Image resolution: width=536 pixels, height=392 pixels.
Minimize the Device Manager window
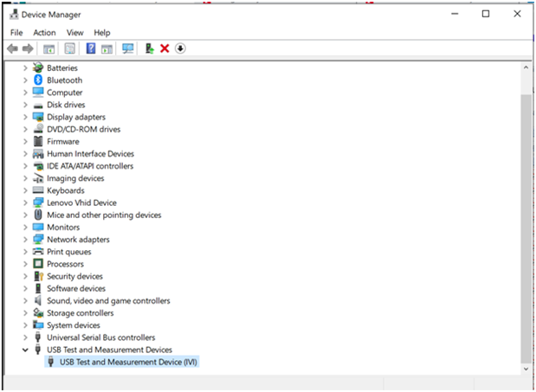455,14
